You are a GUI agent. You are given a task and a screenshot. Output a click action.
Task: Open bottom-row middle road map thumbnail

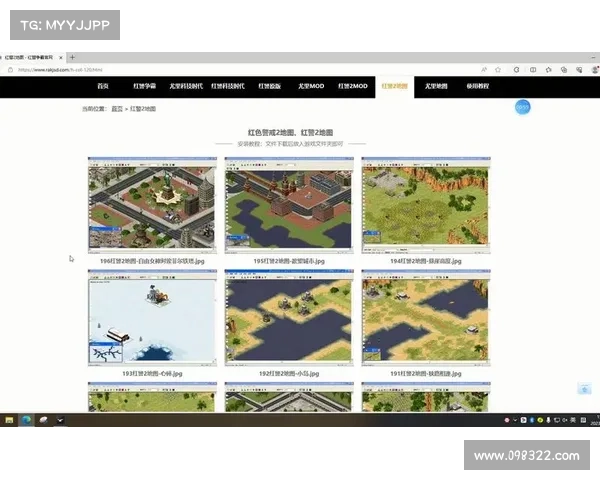coord(289,397)
